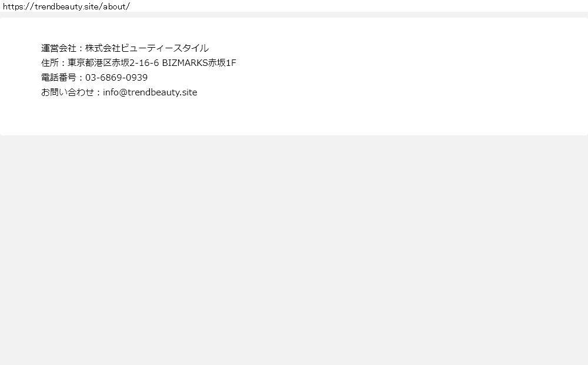Click the trendbeauty.site domain in top URL
The width and height of the screenshot is (588, 365).
[67, 6]
